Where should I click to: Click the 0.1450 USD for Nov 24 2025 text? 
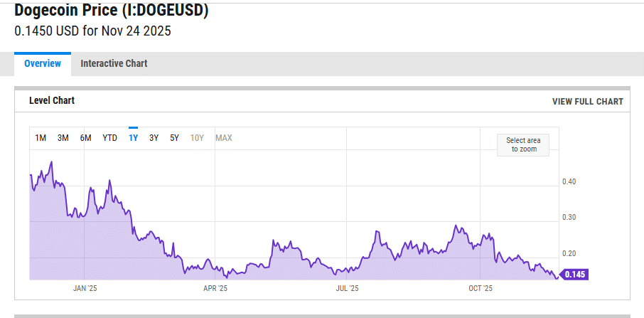pos(92,31)
